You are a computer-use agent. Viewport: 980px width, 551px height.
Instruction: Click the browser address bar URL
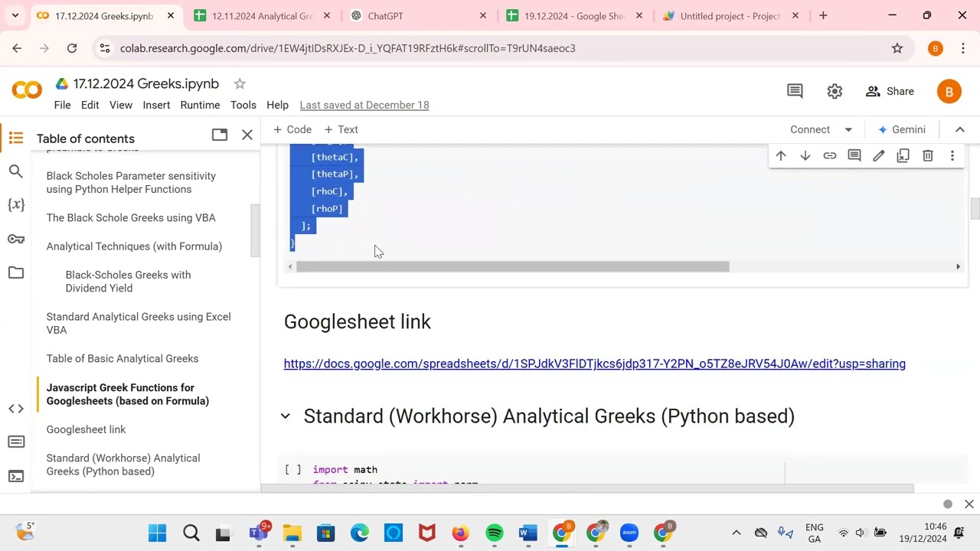pyautogui.click(x=348, y=48)
